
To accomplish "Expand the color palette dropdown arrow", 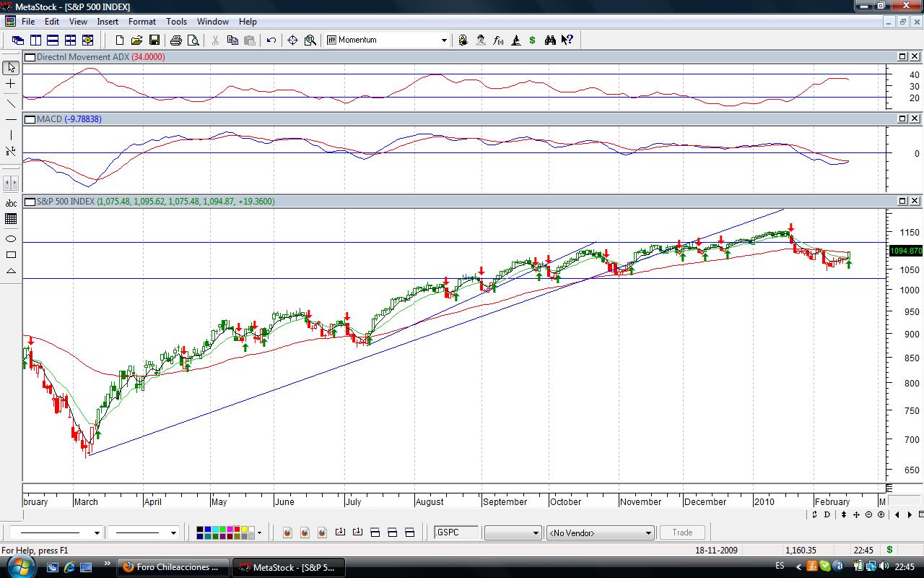I will point(259,533).
